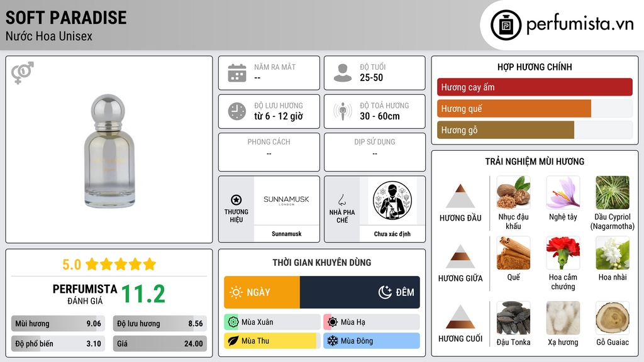Click the 30 - 60cm sillage value
Image resolution: width=644 pixels, height=362 pixels.
pyautogui.click(x=379, y=116)
